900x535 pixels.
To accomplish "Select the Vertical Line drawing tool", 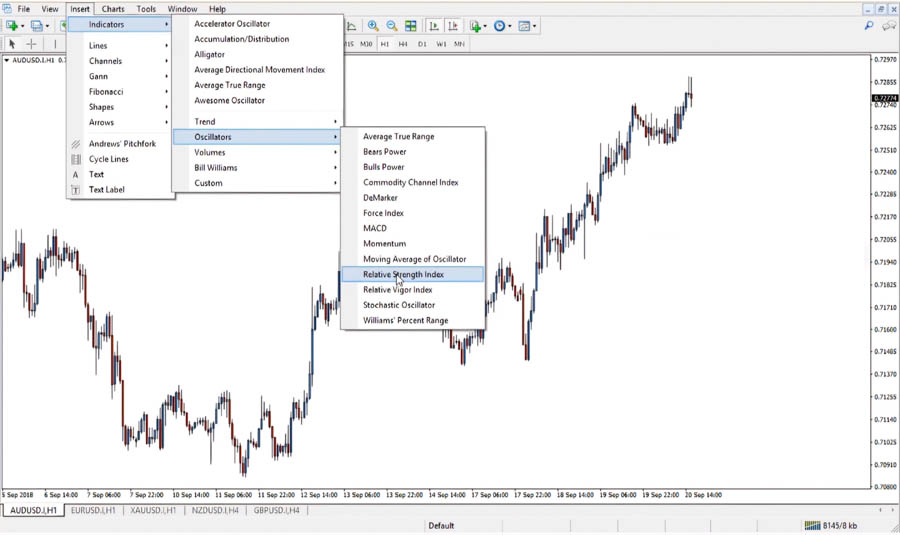I will click(55, 44).
